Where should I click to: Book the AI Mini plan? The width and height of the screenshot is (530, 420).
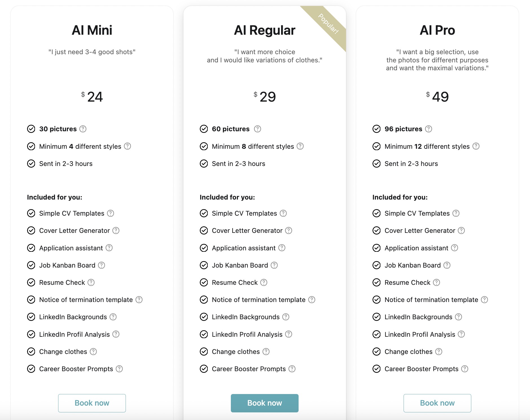coord(92,403)
